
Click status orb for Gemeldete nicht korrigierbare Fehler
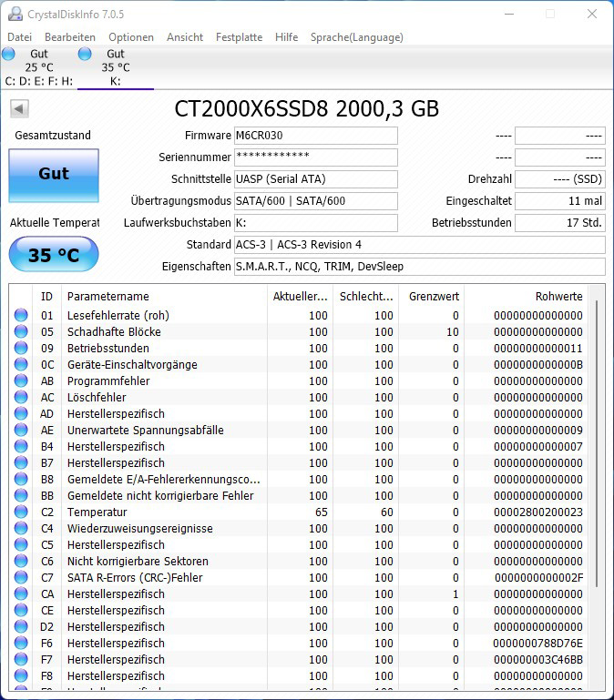tap(21, 495)
